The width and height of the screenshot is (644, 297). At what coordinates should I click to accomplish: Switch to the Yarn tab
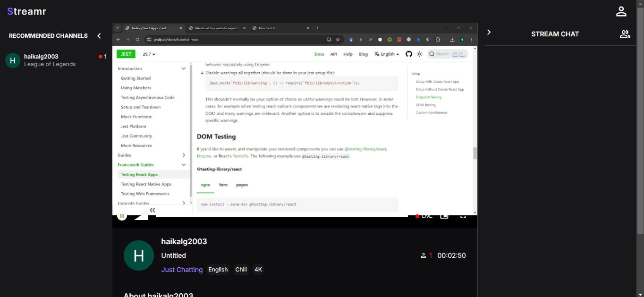(222, 185)
